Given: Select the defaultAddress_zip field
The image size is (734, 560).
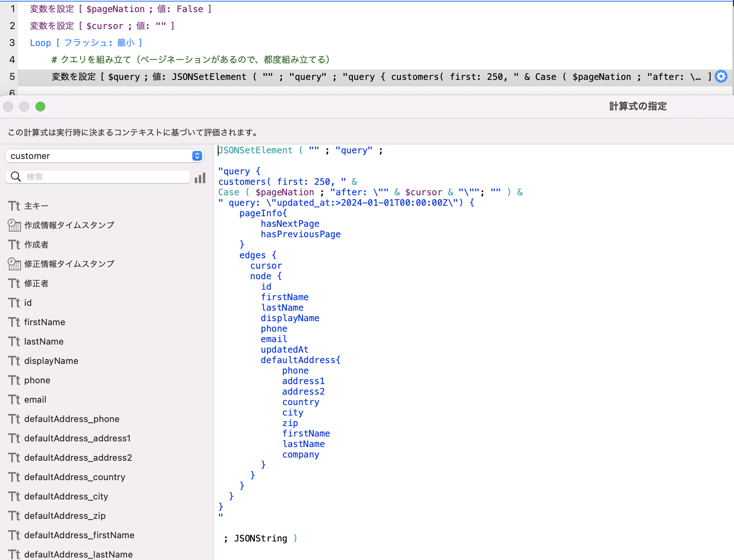Looking at the screenshot, I should (x=65, y=515).
